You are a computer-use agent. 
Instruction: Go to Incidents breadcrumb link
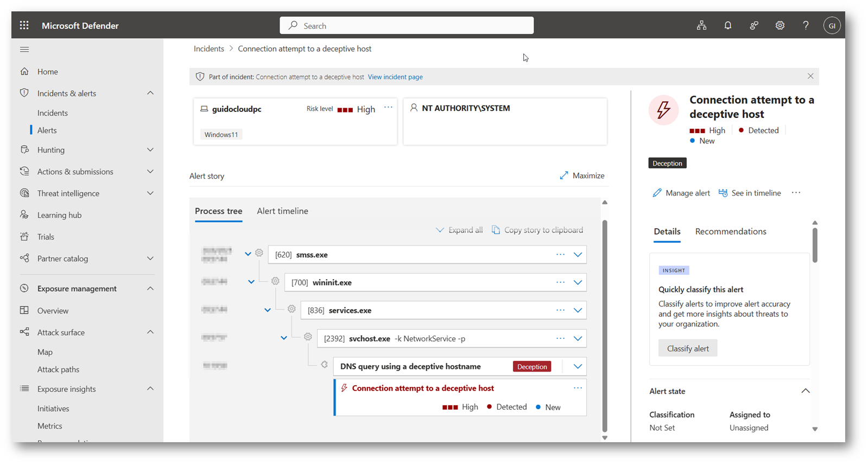pyautogui.click(x=209, y=48)
